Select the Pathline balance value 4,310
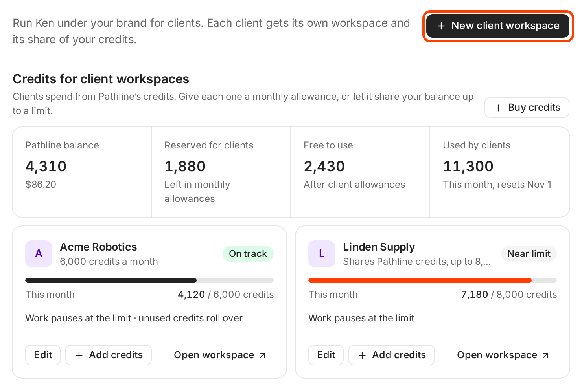This screenshot has width=582, height=392. [x=46, y=166]
